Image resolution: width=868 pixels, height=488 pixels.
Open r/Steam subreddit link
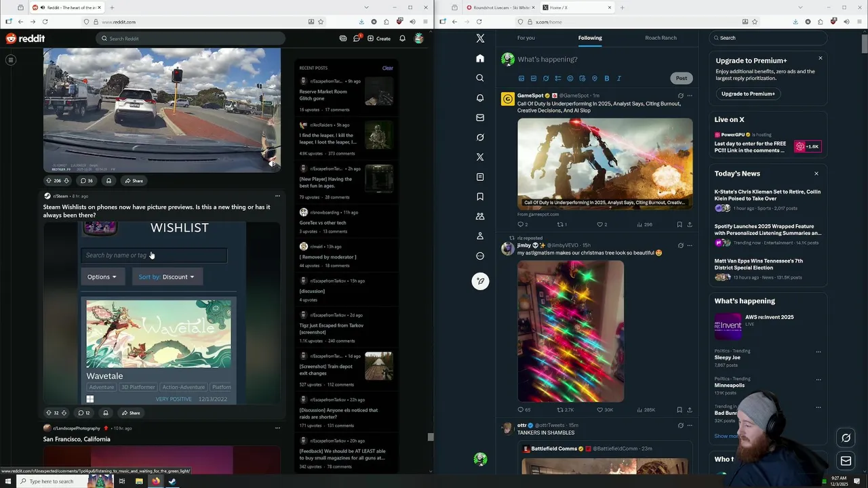click(x=60, y=196)
